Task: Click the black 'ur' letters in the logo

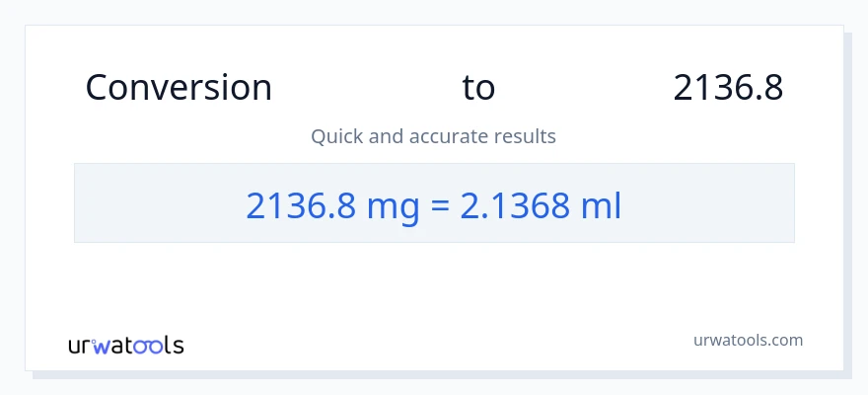Action: click(x=81, y=347)
